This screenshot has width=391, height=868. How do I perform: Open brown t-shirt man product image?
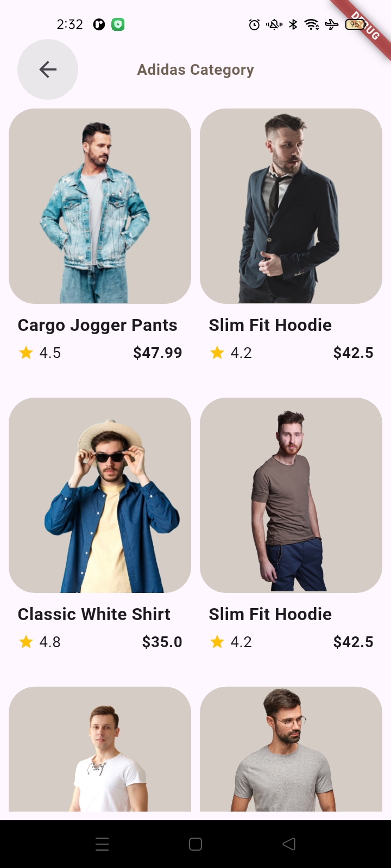pos(291,495)
